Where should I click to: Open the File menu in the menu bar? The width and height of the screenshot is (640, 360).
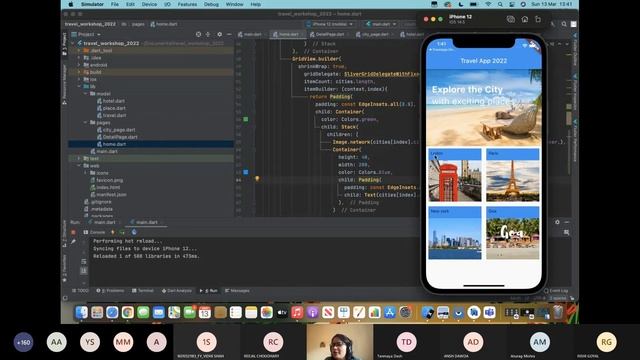115,4
